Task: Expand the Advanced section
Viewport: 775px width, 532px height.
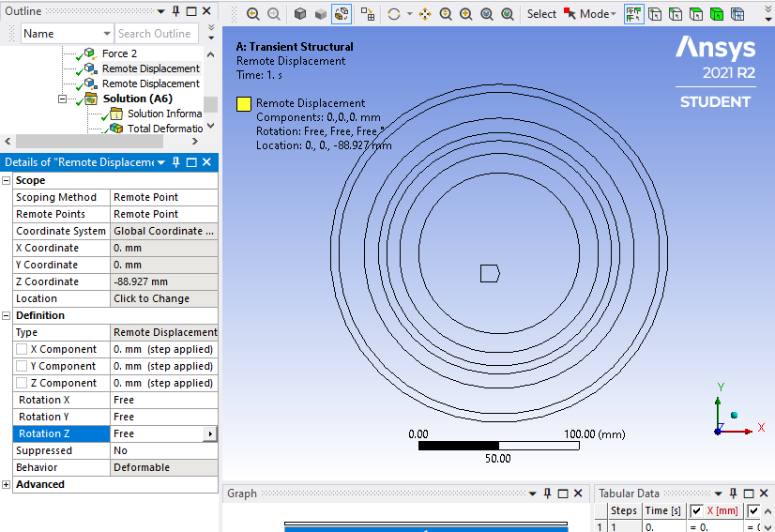Action: 7,484
